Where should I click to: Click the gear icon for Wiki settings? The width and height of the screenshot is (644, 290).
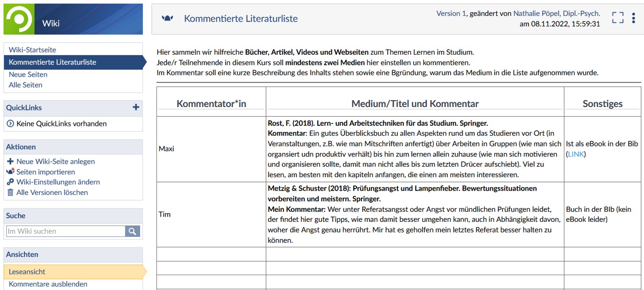[x=10, y=182]
